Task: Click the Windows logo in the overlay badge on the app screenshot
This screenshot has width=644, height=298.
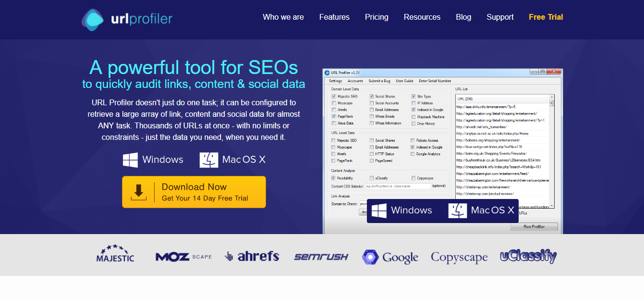Action: (x=379, y=211)
